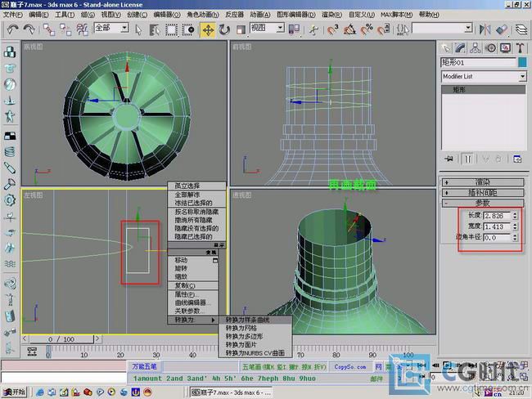Expand the 插补间距 rollout
This screenshot has height=399, width=532.
click(483, 193)
